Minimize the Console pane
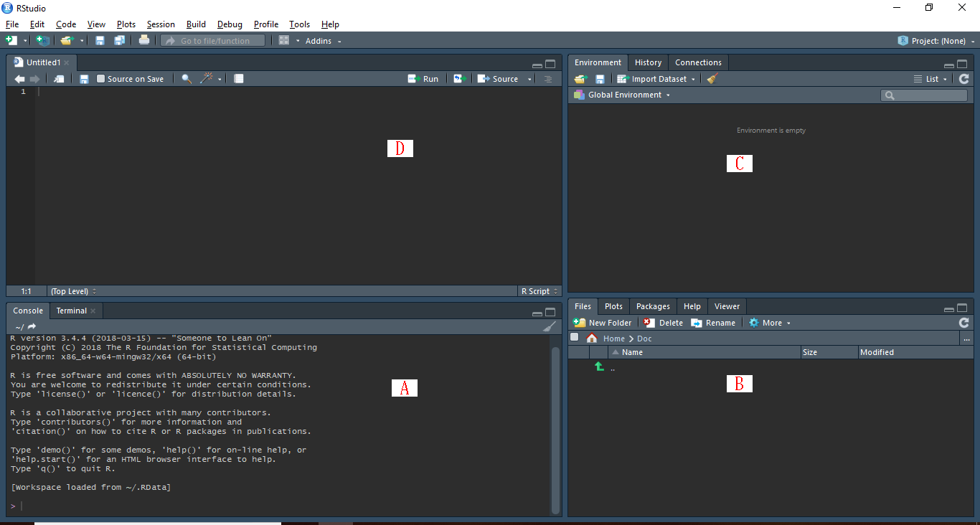The height and width of the screenshot is (525, 980). (x=537, y=313)
